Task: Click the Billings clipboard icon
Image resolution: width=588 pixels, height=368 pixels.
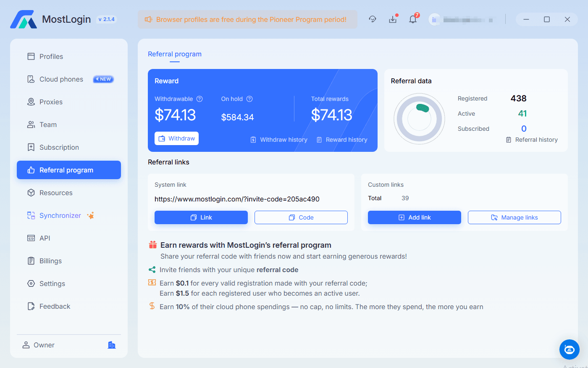Action: (31, 261)
